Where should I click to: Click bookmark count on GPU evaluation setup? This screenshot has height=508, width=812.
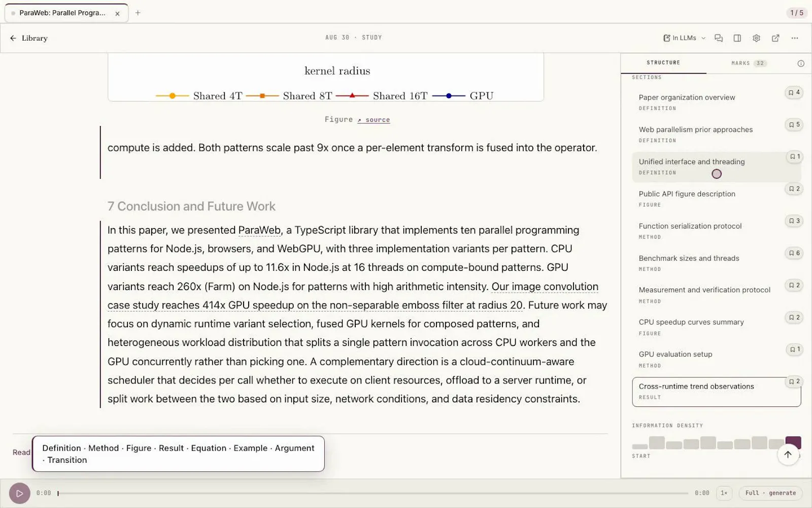coord(794,350)
